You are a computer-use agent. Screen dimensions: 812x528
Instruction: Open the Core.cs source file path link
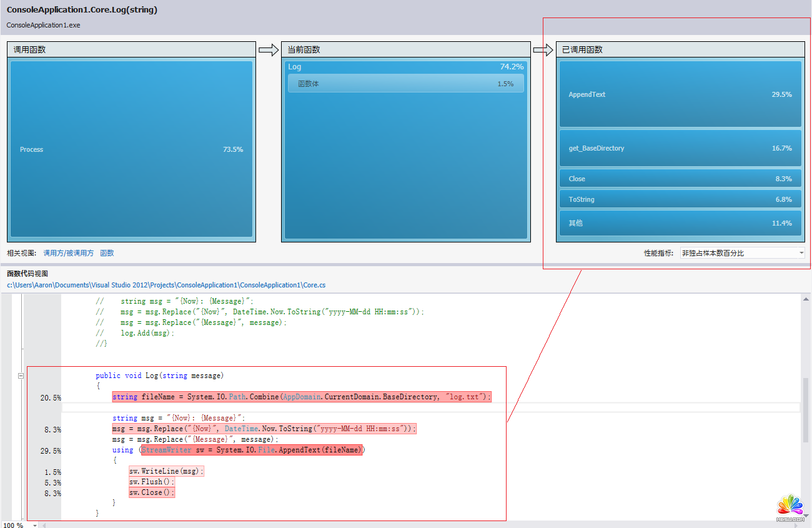(166, 285)
